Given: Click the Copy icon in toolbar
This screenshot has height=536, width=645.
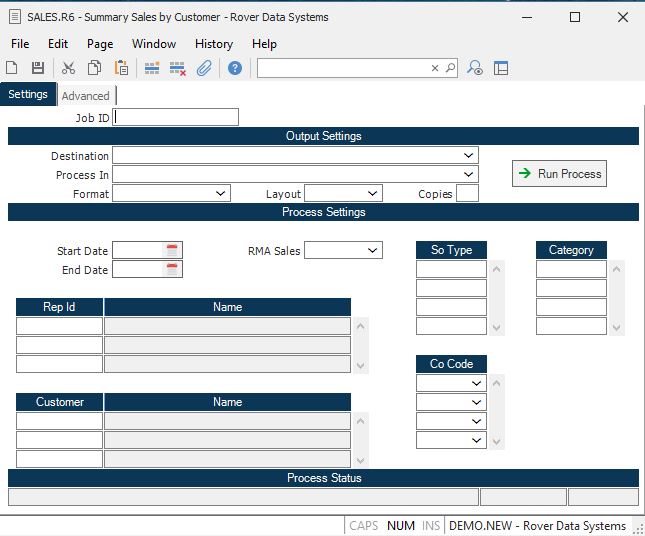Looking at the screenshot, I should click(x=95, y=68).
